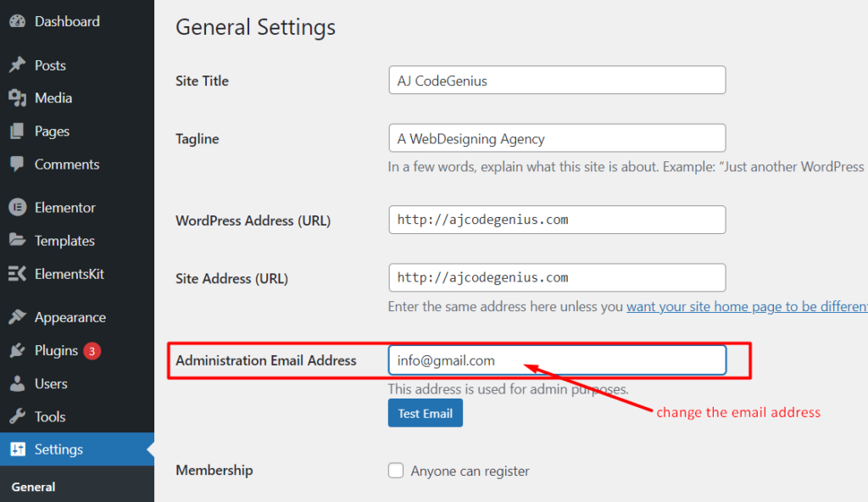
Task: Click the Dashboard gauge icon
Action: click(x=17, y=21)
